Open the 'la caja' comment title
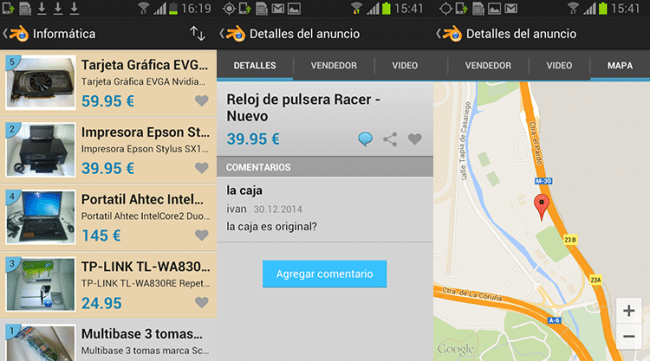650x361 pixels. [244, 191]
